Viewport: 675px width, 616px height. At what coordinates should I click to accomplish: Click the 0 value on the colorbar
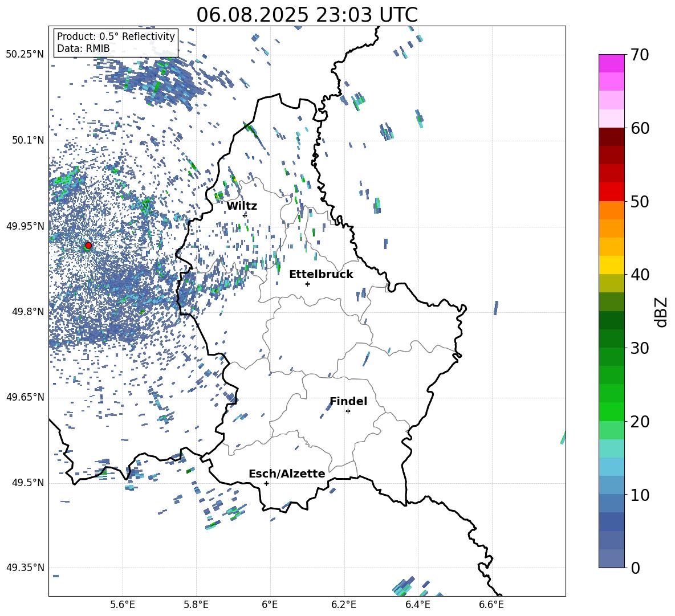click(635, 568)
